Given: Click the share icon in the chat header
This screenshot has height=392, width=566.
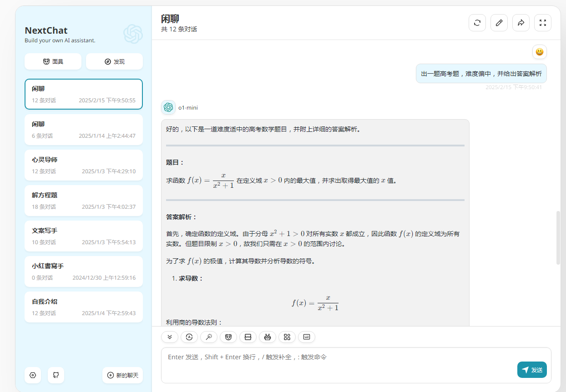Looking at the screenshot, I should click(521, 22).
